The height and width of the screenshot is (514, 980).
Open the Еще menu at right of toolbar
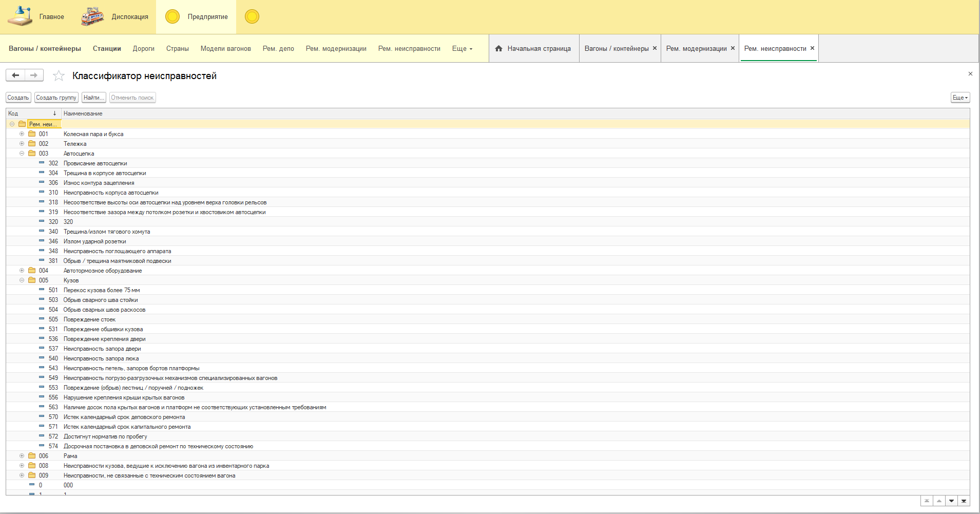pos(960,98)
